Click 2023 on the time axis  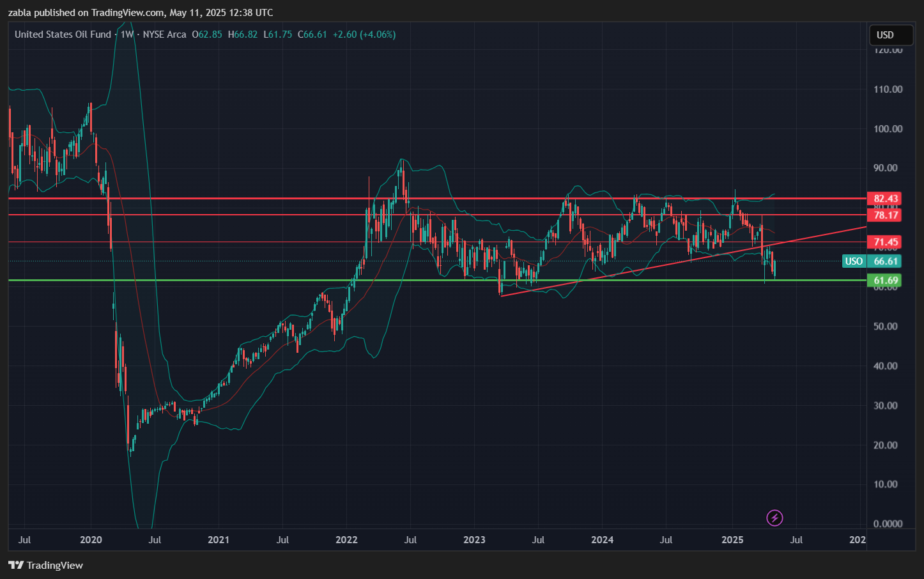[474, 540]
